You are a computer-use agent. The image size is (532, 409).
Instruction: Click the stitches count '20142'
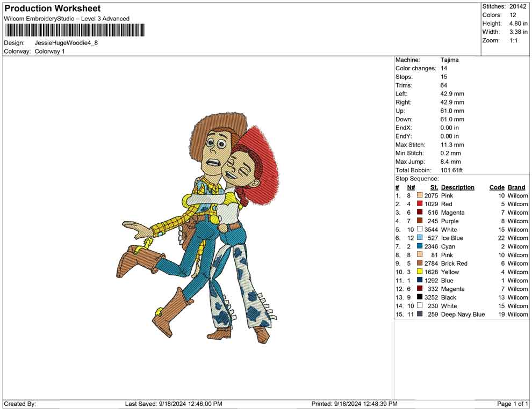[x=518, y=6]
